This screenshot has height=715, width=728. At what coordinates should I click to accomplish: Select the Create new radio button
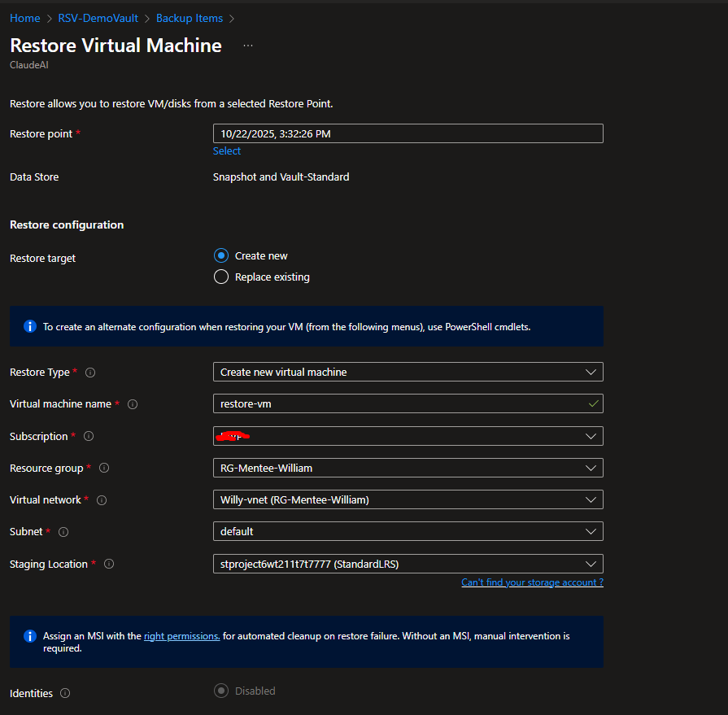click(x=221, y=255)
